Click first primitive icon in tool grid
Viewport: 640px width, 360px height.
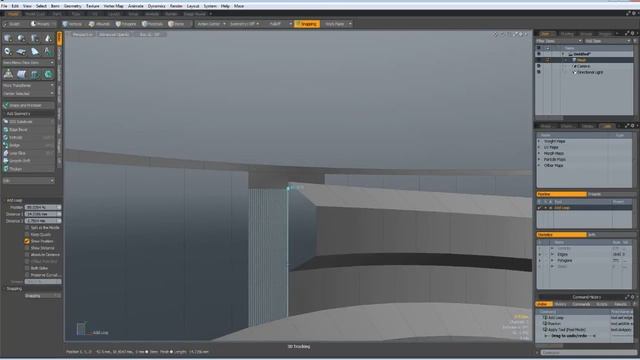[8, 38]
